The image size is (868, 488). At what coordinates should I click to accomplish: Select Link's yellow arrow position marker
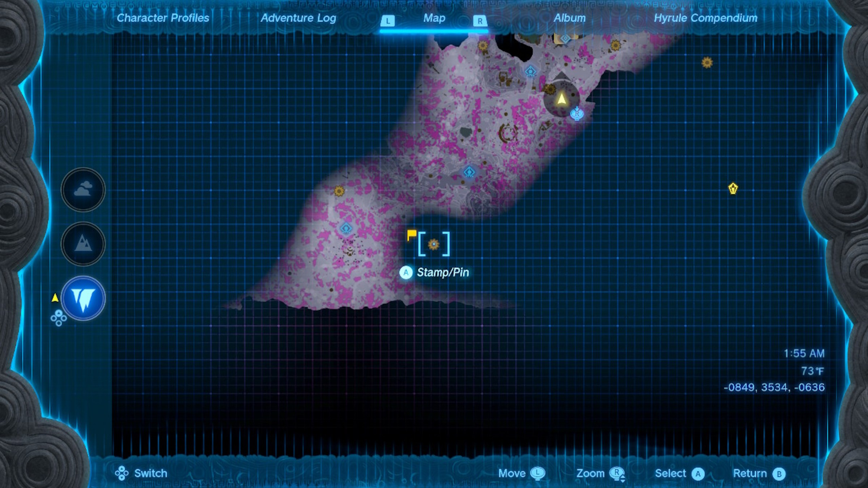(562, 98)
